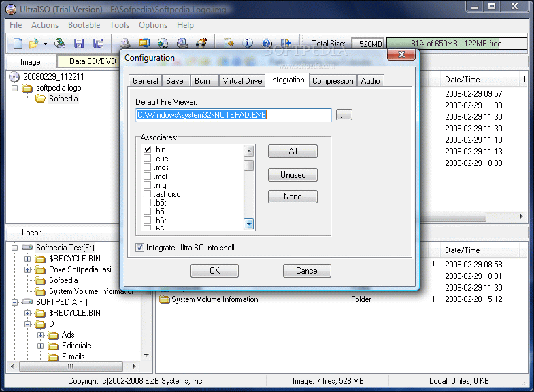Switch to the Audio tab
The image size is (534, 392).
370,81
